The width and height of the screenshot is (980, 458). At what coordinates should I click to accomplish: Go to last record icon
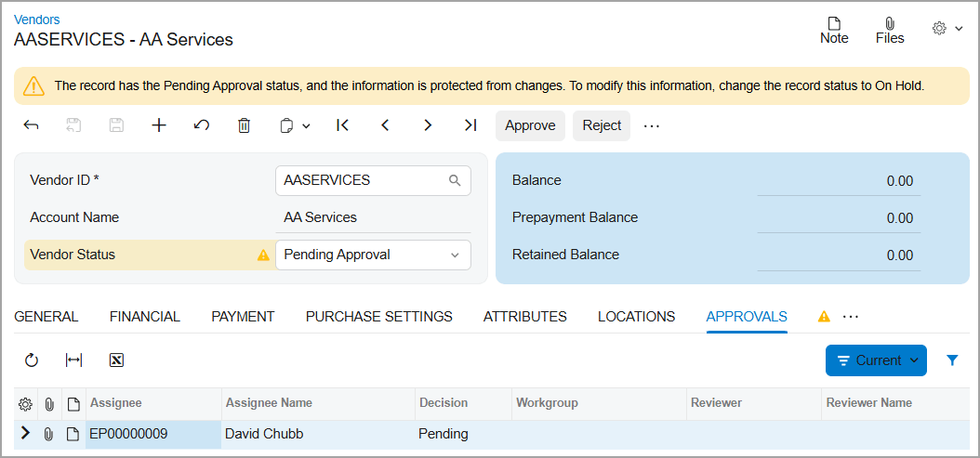tap(470, 125)
